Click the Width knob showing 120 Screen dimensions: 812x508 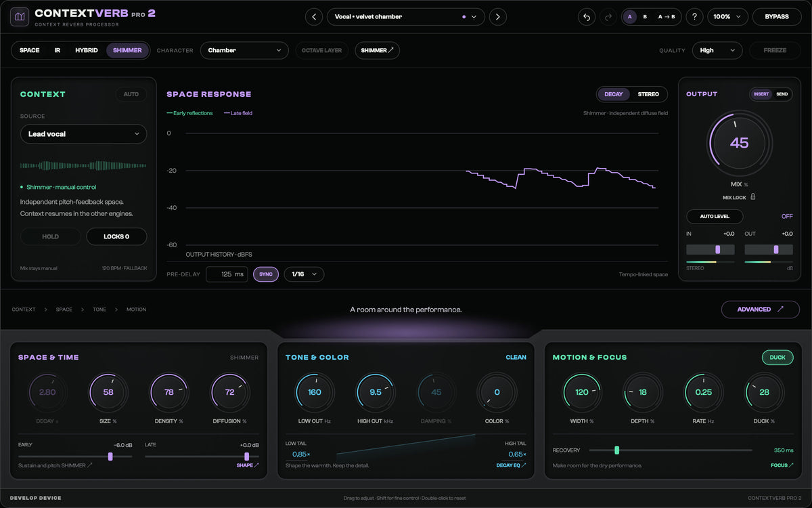click(582, 392)
